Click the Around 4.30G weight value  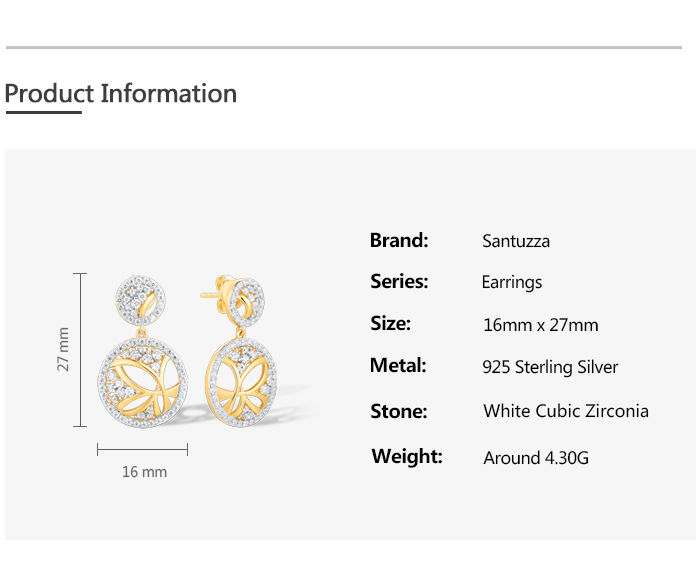pos(536,458)
